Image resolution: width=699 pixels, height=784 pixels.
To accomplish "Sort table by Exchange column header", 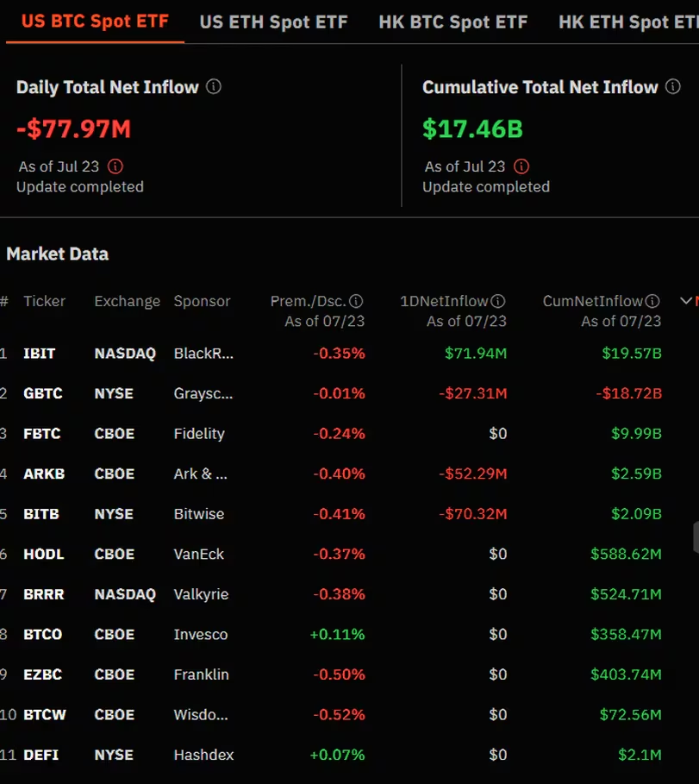I will point(128,301).
